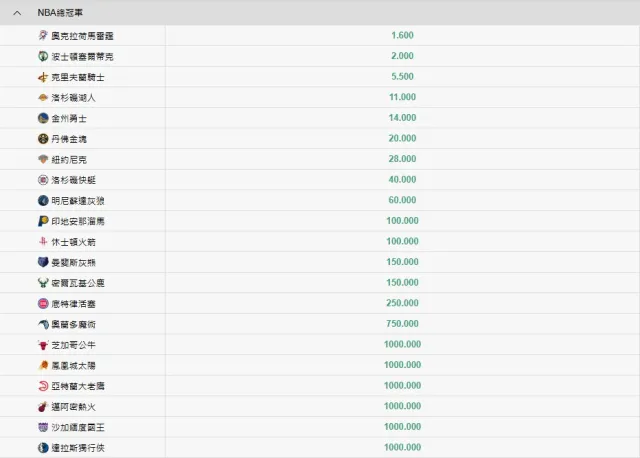Click the Orlando Magic logo

point(43,324)
